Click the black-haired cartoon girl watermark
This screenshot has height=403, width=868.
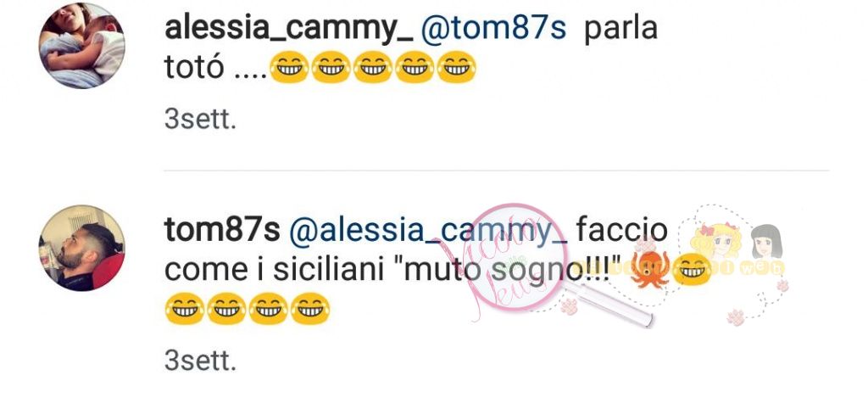(766, 242)
